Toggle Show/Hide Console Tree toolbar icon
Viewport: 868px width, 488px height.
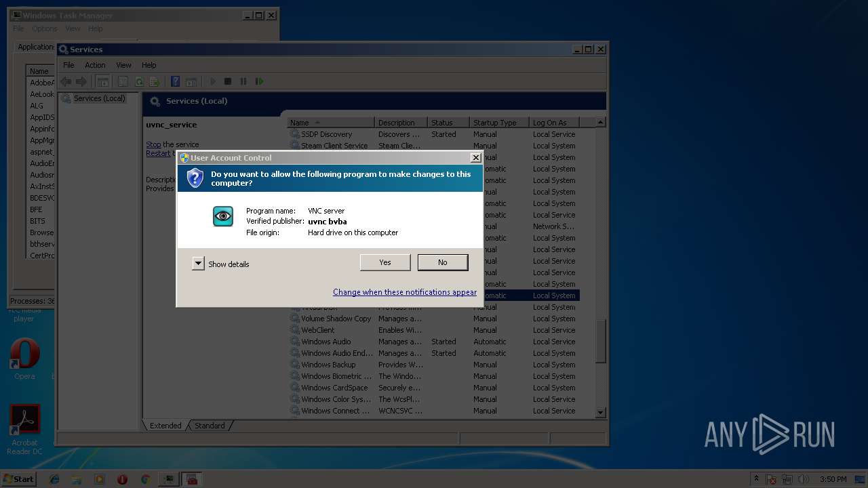point(102,81)
